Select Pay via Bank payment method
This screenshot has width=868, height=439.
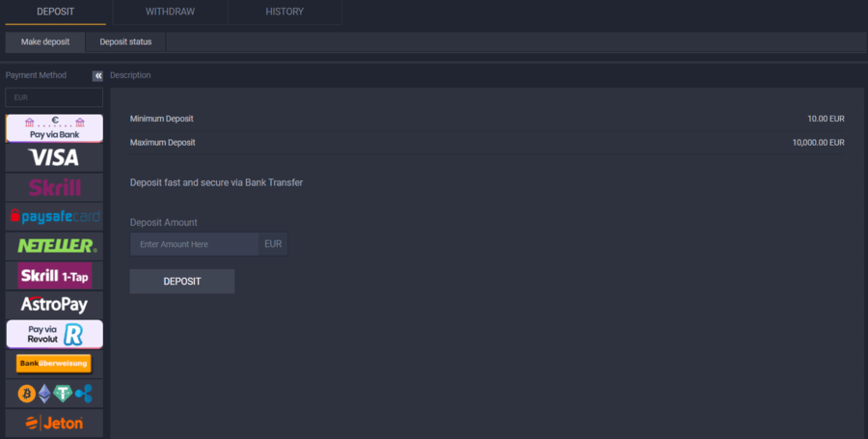[x=54, y=127]
